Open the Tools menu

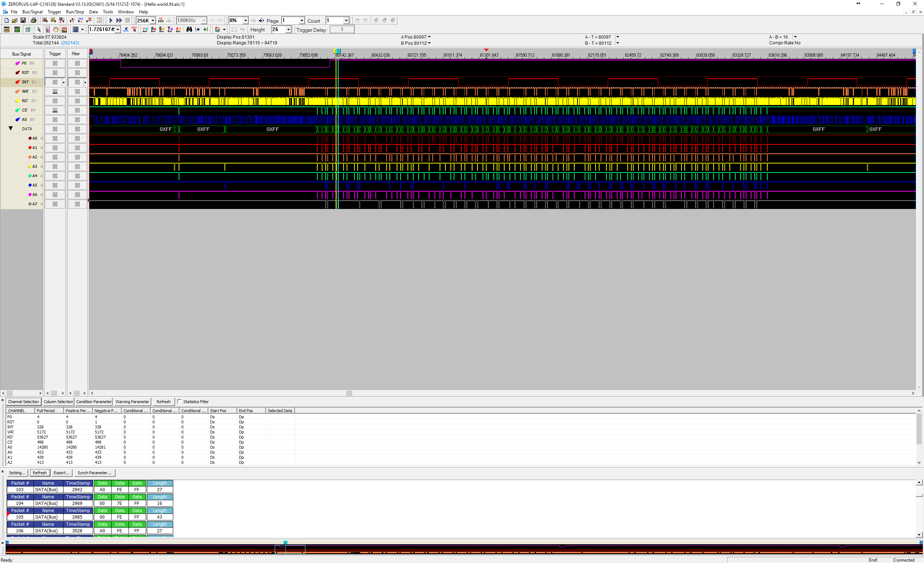point(108,12)
